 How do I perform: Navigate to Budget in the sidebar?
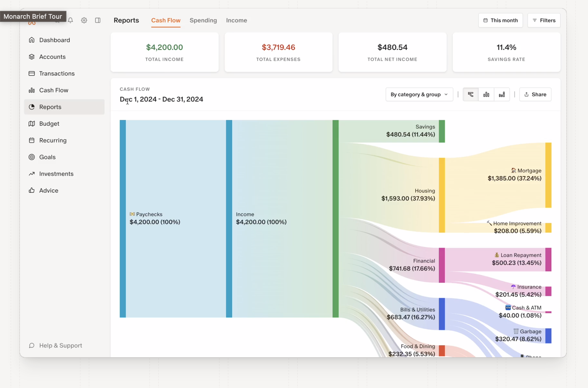49,123
